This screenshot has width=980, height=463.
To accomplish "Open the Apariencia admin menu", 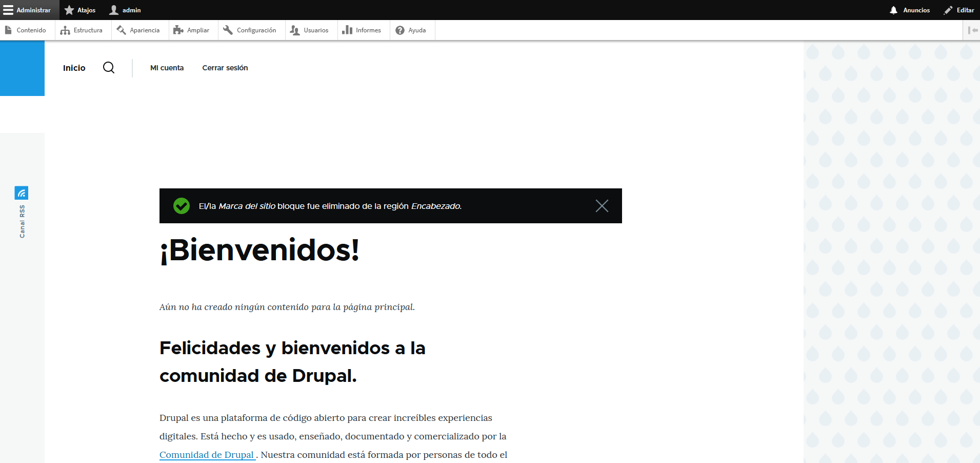I will pyautogui.click(x=138, y=30).
